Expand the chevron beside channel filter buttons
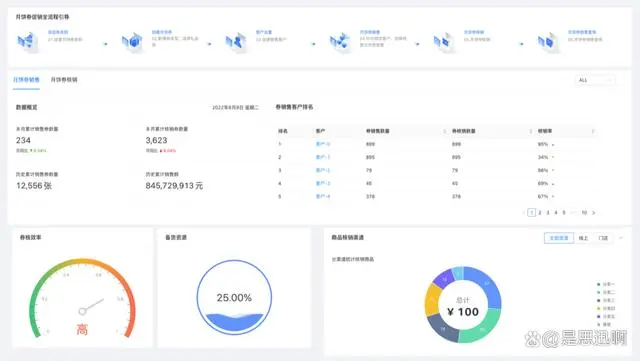The height and width of the screenshot is (361, 640). 621,238
